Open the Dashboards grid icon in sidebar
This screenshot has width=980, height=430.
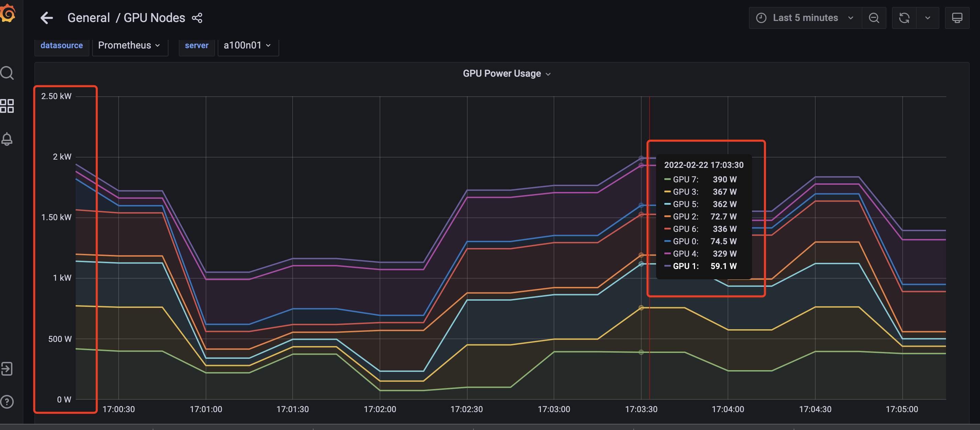coord(7,107)
